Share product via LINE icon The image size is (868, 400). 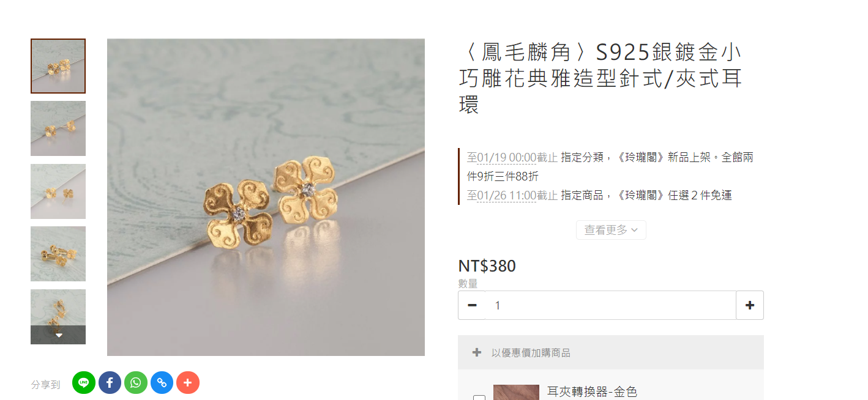pyautogui.click(x=84, y=383)
